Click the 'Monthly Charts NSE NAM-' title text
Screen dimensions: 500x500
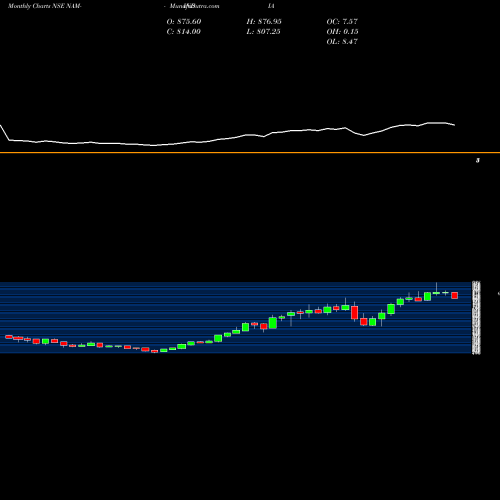[x=45, y=6]
